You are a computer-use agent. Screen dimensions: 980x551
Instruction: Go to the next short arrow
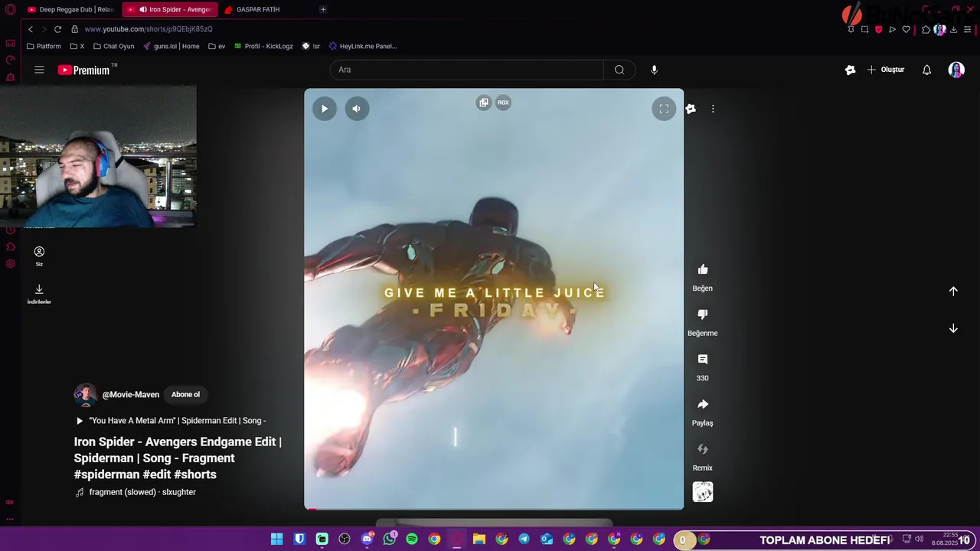(x=953, y=328)
